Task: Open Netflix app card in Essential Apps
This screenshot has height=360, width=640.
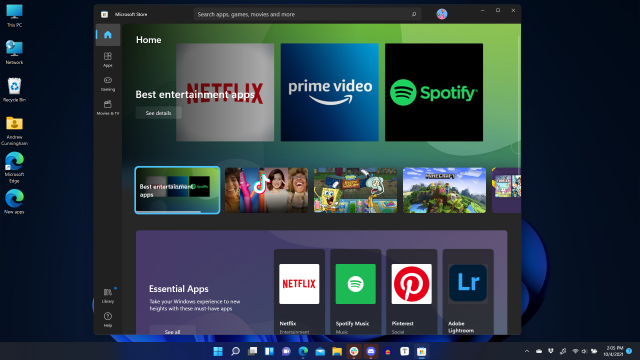Action: pyautogui.click(x=299, y=292)
